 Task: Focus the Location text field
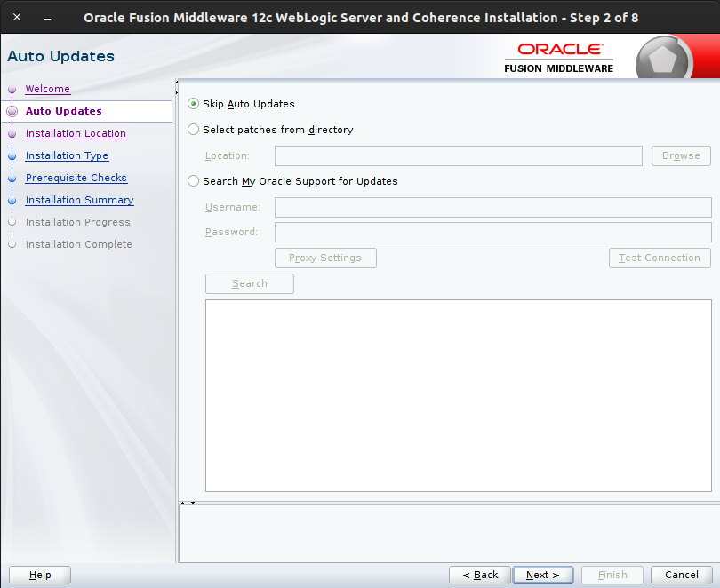click(x=459, y=156)
